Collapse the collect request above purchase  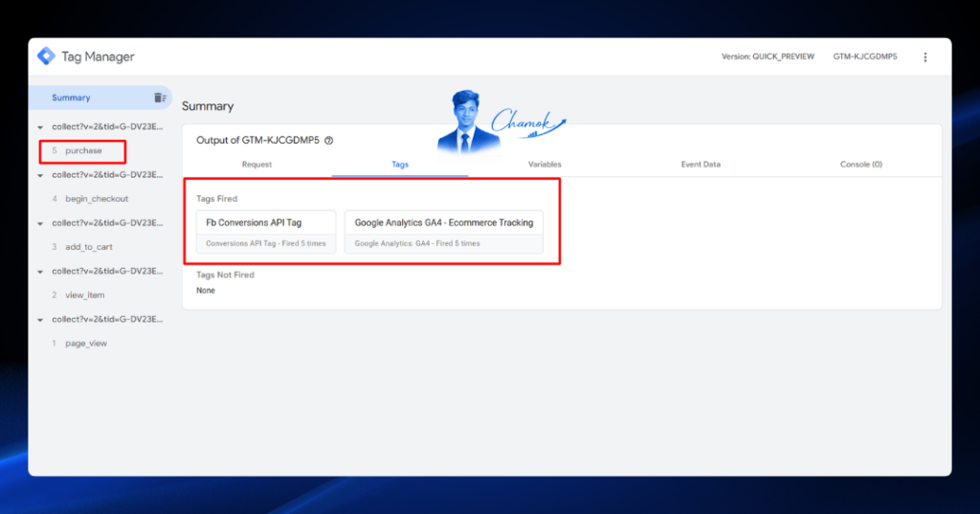coord(40,127)
